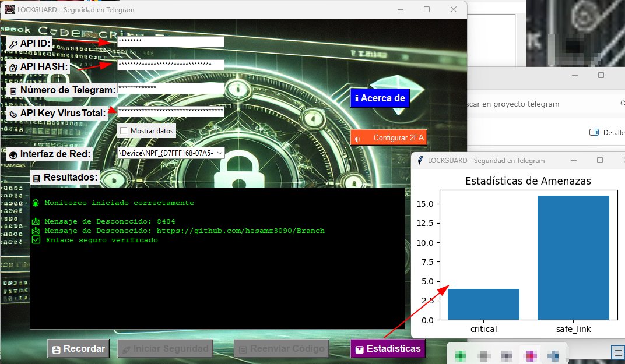Click the key icon beside API ID
This screenshot has height=364, width=625.
point(13,44)
